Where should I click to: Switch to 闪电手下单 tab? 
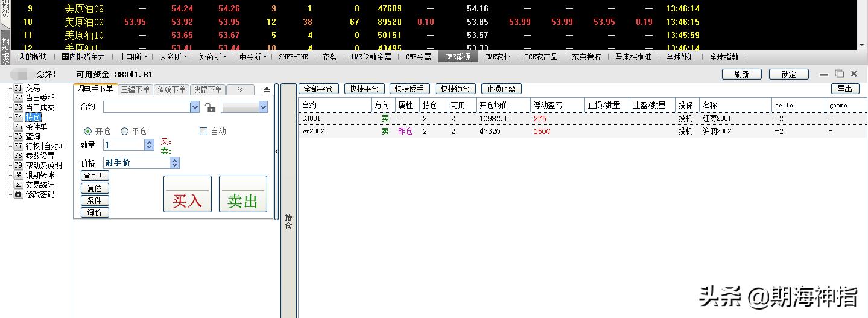click(x=95, y=89)
